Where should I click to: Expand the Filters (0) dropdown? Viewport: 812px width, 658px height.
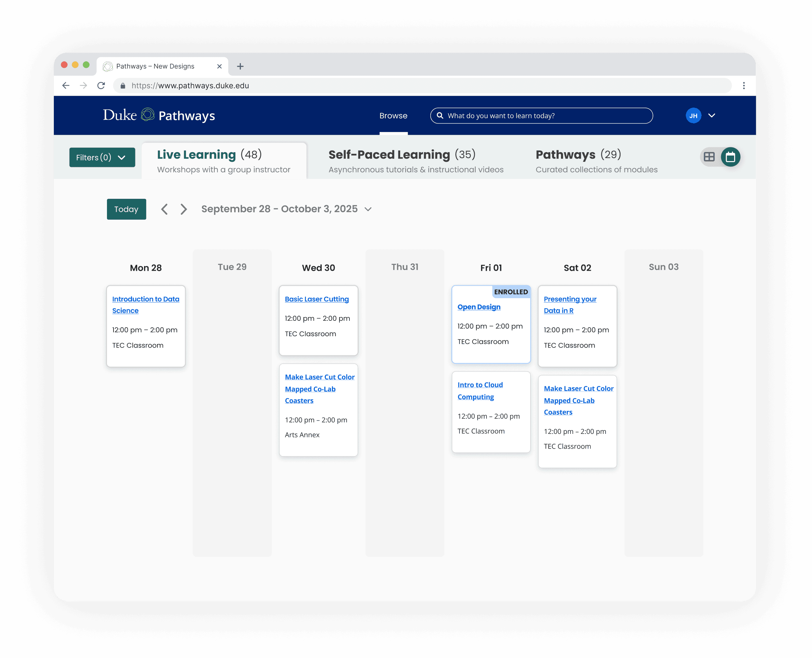(x=102, y=157)
